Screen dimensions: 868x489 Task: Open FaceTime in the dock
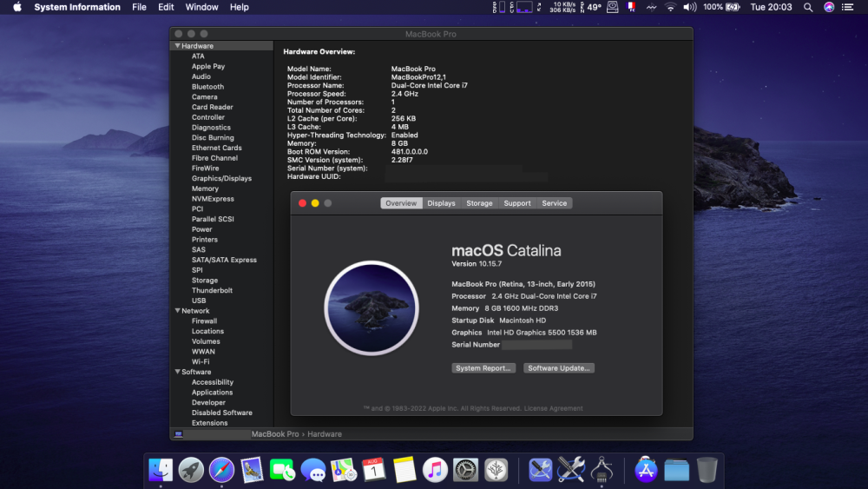click(282, 470)
